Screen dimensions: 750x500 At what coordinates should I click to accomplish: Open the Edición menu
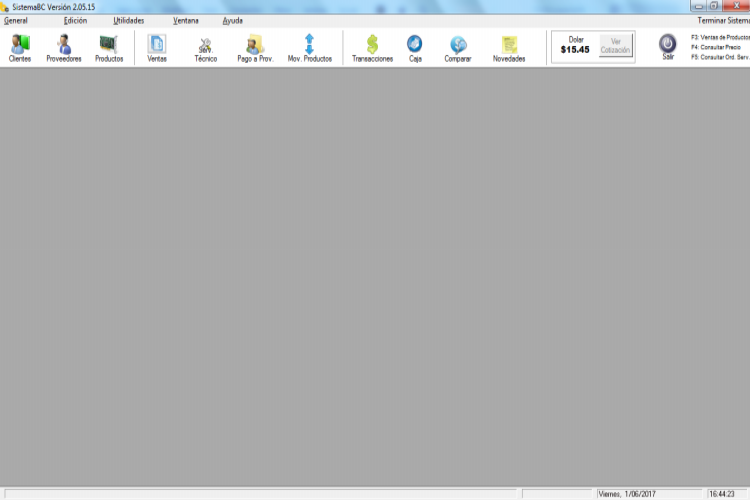click(x=75, y=20)
